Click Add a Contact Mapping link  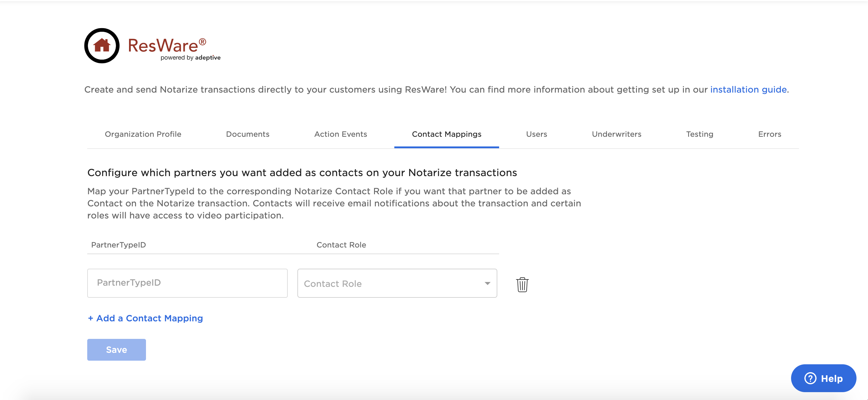[x=145, y=318]
